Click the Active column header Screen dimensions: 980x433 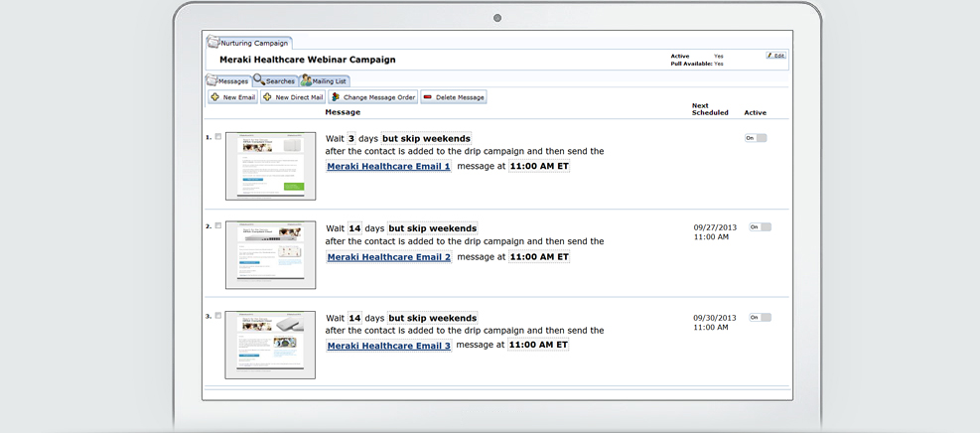[755, 113]
